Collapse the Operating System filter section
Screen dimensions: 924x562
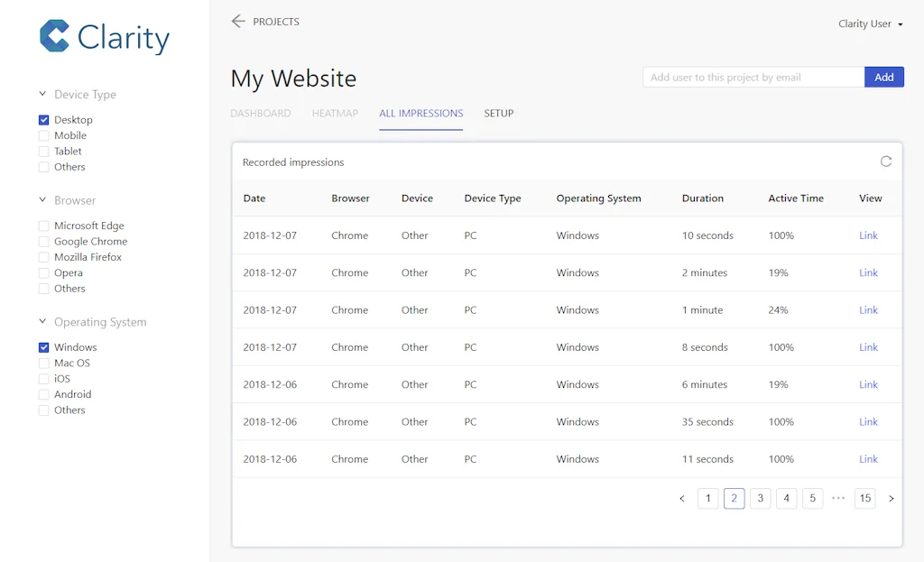[41, 321]
